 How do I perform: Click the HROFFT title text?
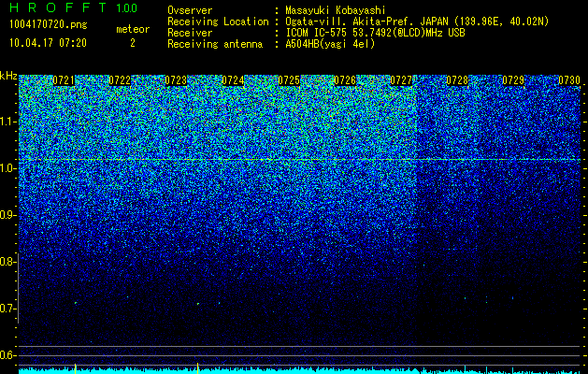click(59, 7)
